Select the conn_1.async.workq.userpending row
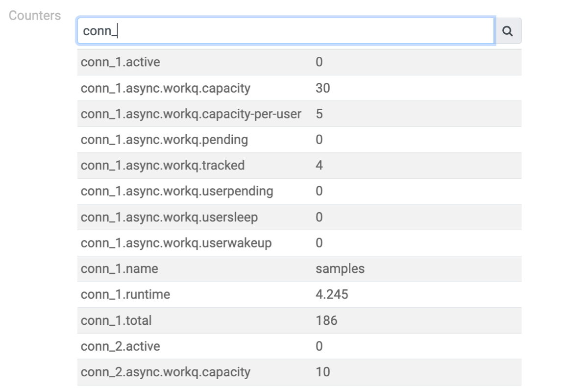Image resolution: width=588 pixels, height=389 pixels. pyautogui.click(x=177, y=191)
